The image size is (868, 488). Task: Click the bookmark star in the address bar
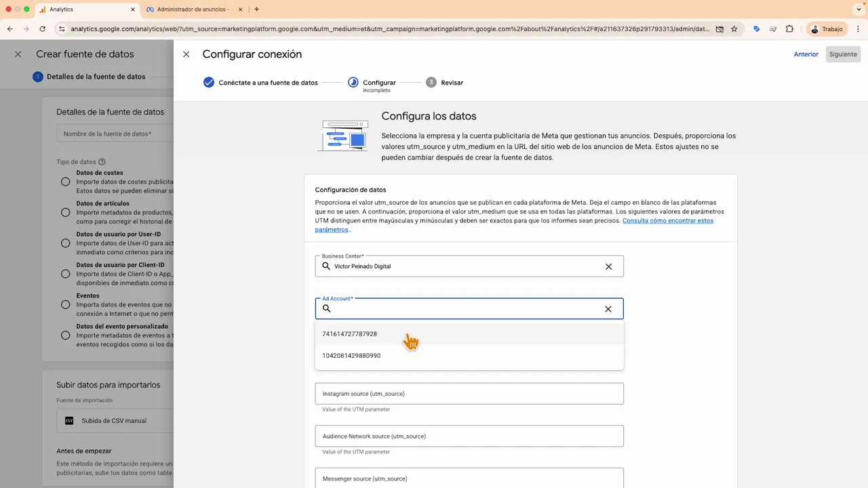(734, 29)
